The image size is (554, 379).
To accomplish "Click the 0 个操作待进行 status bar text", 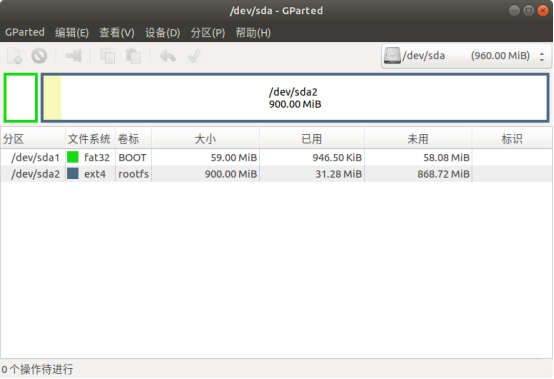I will 37,369.
